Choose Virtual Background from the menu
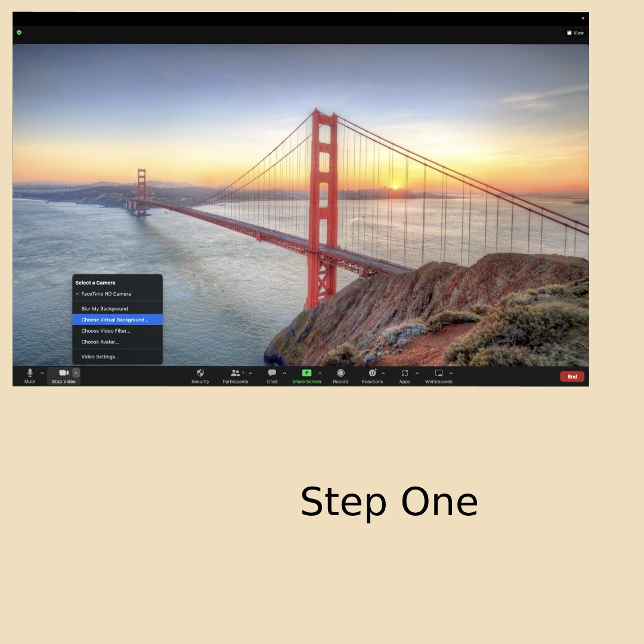 point(115,320)
